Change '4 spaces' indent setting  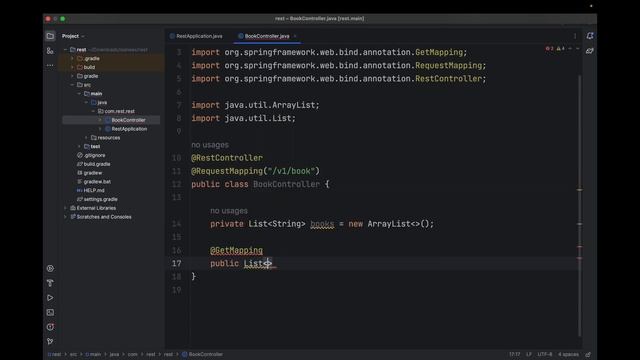point(568,354)
